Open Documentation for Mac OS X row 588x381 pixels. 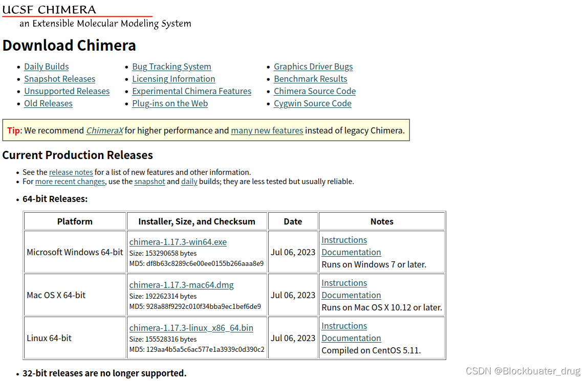coord(352,296)
